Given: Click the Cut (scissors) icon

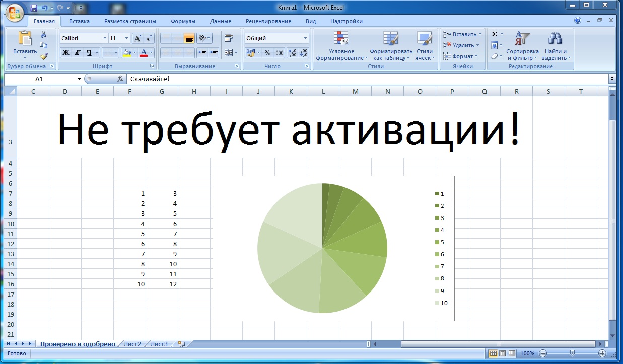Looking at the screenshot, I should [43, 34].
